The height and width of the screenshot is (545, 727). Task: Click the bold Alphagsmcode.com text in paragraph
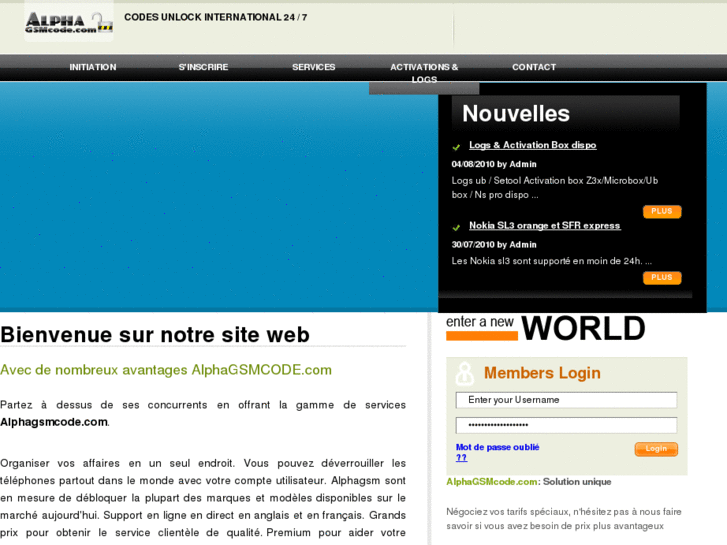[54, 422]
